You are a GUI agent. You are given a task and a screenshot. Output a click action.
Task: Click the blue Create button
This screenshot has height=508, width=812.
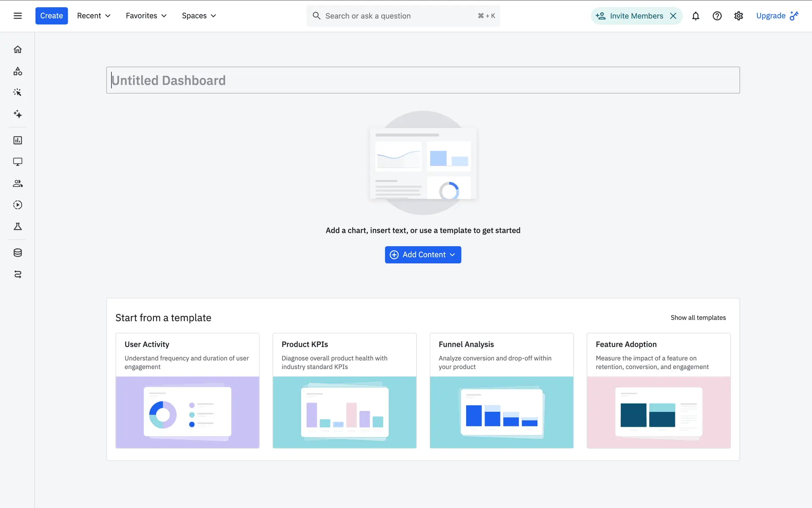tap(51, 16)
